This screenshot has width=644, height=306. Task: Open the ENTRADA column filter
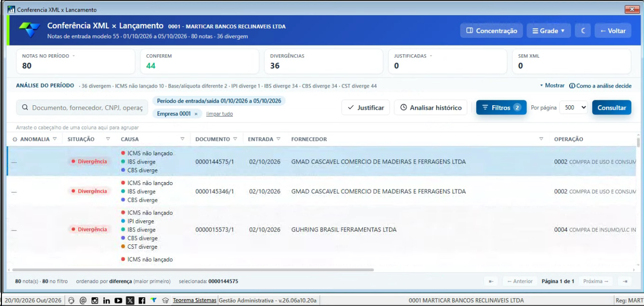pos(278,139)
